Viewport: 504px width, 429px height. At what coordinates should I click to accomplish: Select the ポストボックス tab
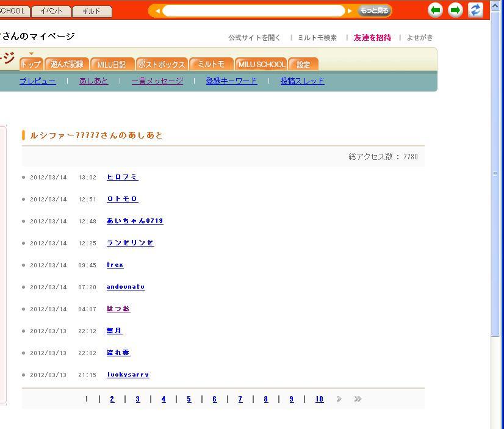click(161, 64)
